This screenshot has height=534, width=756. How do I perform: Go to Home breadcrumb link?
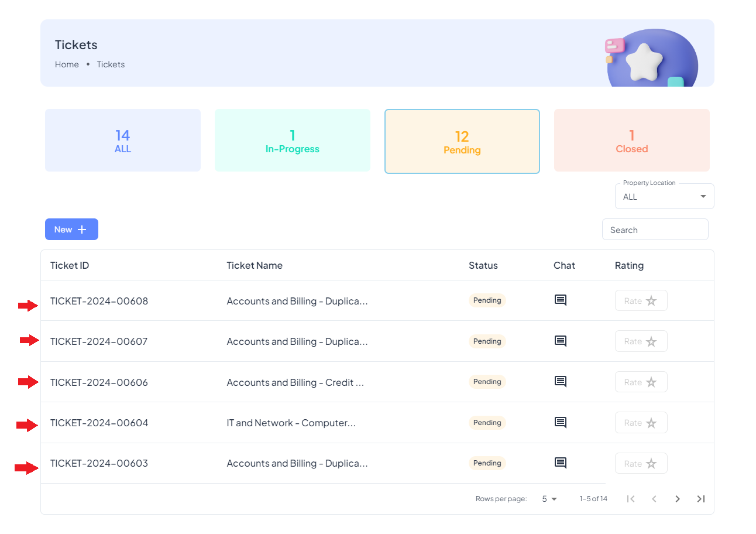[67, 64]
